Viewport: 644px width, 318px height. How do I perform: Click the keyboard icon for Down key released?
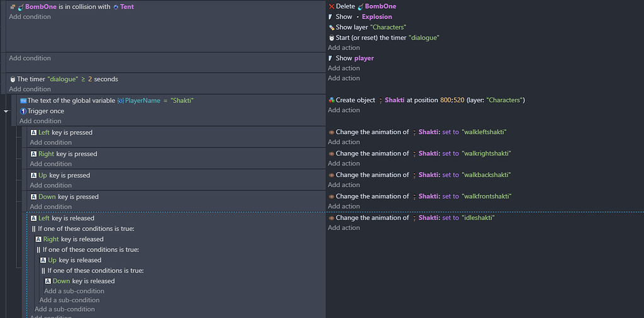click(48, 281)
